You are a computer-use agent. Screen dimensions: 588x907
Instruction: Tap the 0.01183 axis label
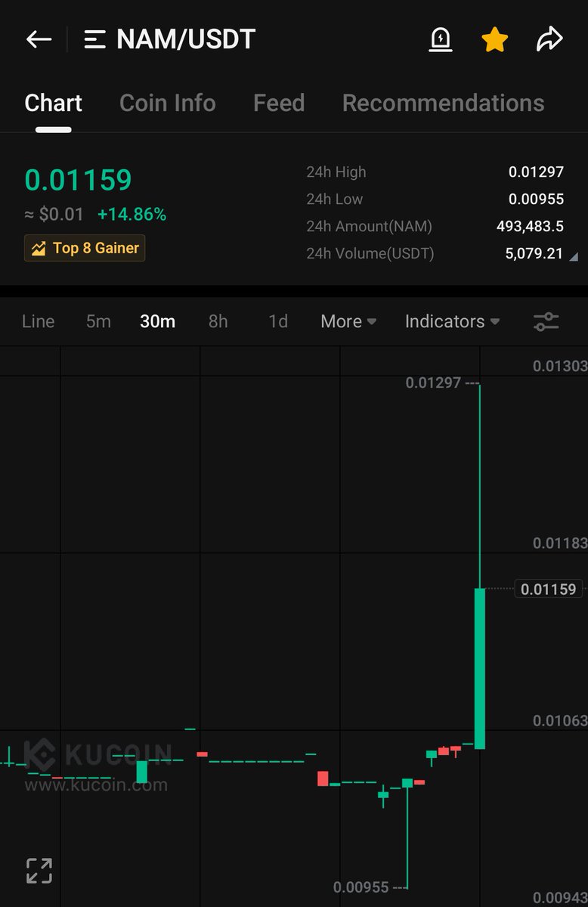(x=560, y=543)
